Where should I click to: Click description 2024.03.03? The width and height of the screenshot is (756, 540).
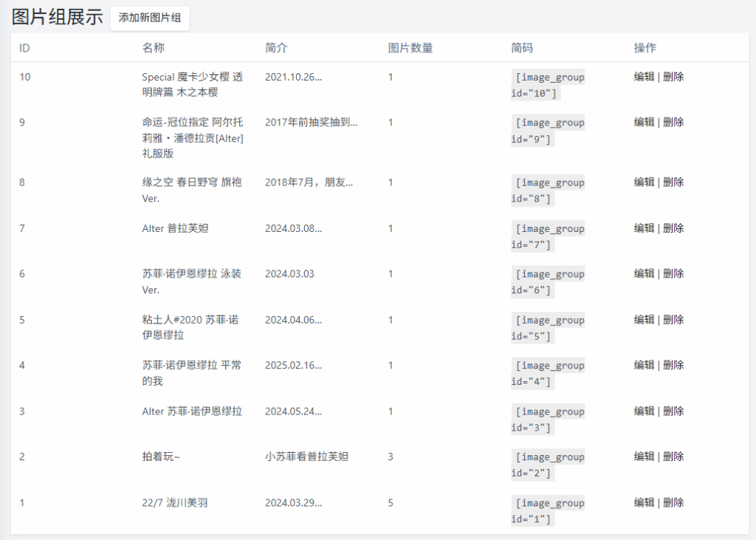tap(289, 273)
